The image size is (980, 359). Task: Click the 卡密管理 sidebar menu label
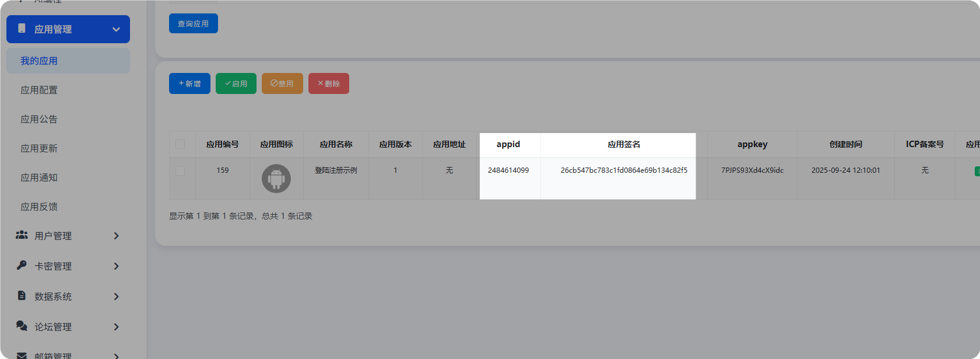pos(53,266)
